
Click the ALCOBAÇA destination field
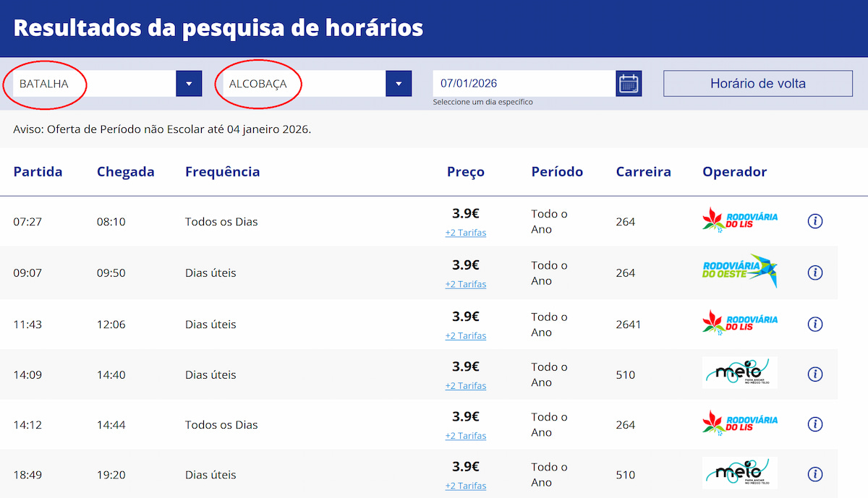(x=304, y=84)
